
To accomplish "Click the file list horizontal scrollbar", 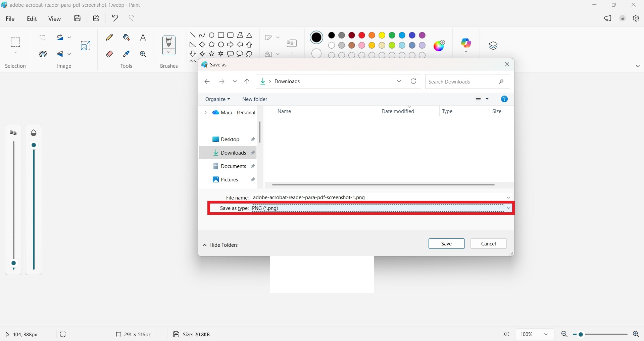I will 383,185.
